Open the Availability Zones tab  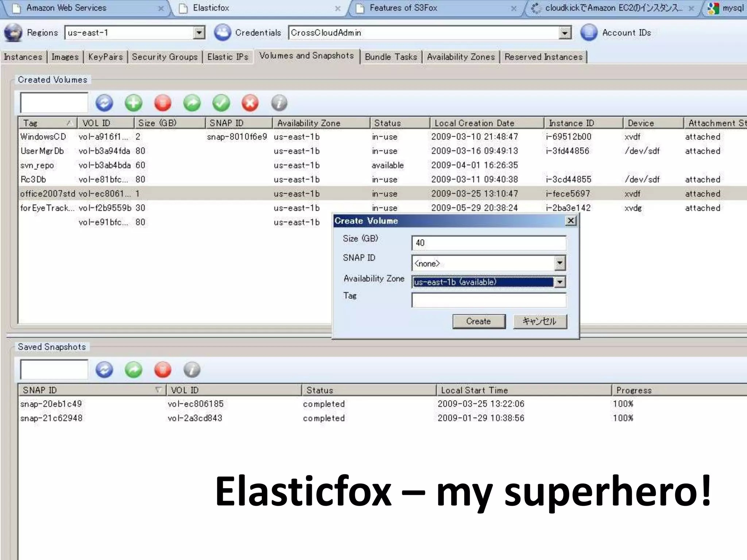point(461,57)
